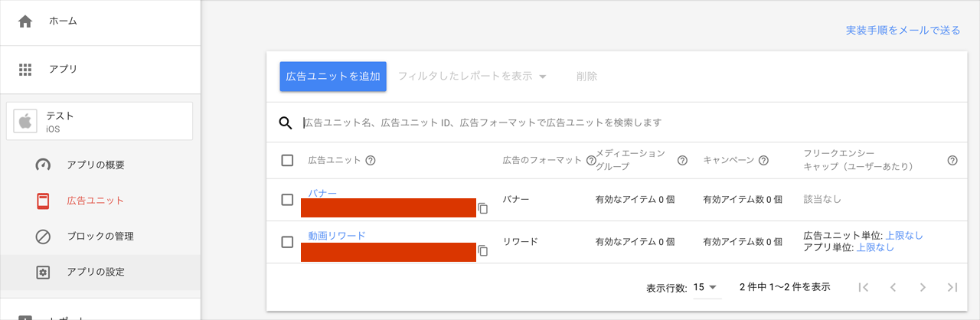
Task: Open the フィルタしたレポートを表示 dropdown
Action: [472, 77]
